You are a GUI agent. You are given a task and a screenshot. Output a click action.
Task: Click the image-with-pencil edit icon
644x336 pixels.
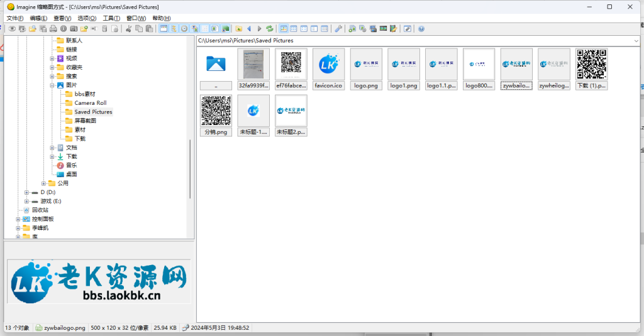click(394, 29)
